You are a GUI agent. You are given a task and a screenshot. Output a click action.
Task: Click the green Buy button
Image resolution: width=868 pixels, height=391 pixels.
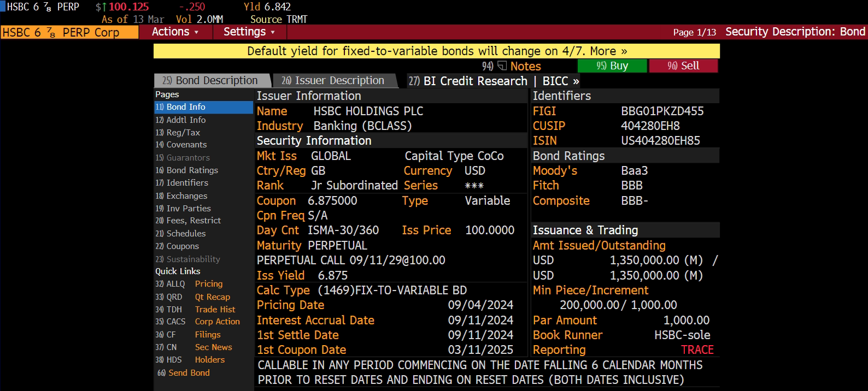click(x=612, y=66)
